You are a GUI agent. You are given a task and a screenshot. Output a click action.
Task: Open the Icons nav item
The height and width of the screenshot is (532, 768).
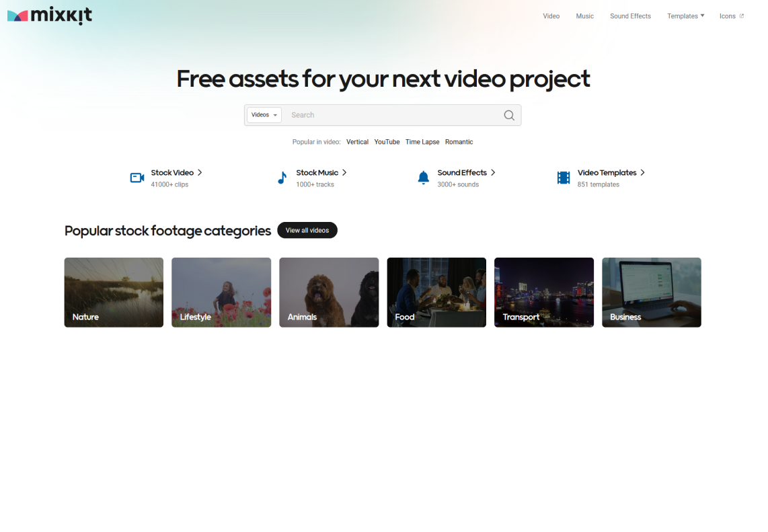[728, 16]
